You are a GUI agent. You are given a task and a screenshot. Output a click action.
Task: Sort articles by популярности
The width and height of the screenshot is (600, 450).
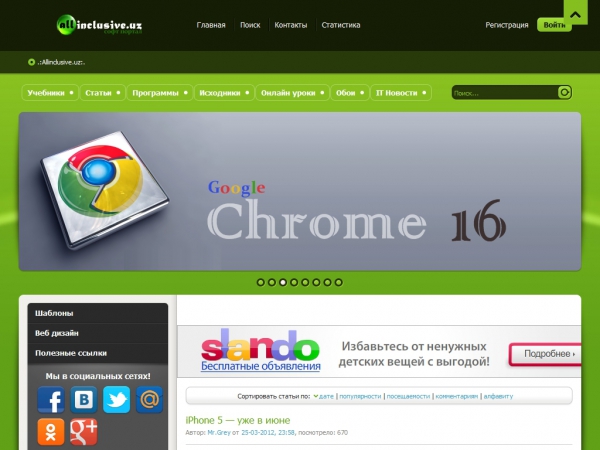coord(360,396)
